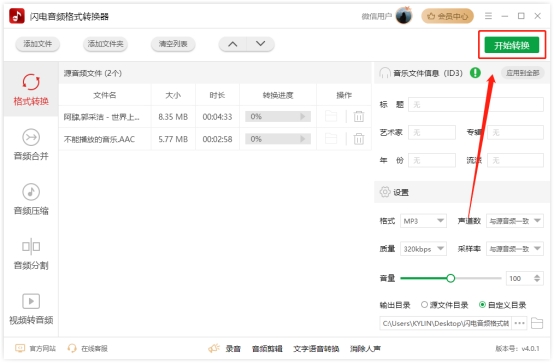Click 应用到全部 button

[523, 73]
